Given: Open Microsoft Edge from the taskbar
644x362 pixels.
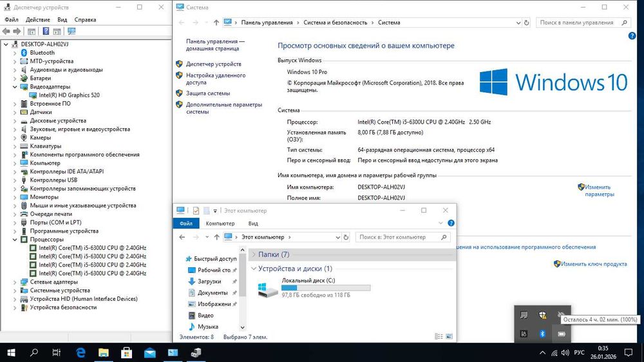Looking at the screenshot, I should click(80, 352).
